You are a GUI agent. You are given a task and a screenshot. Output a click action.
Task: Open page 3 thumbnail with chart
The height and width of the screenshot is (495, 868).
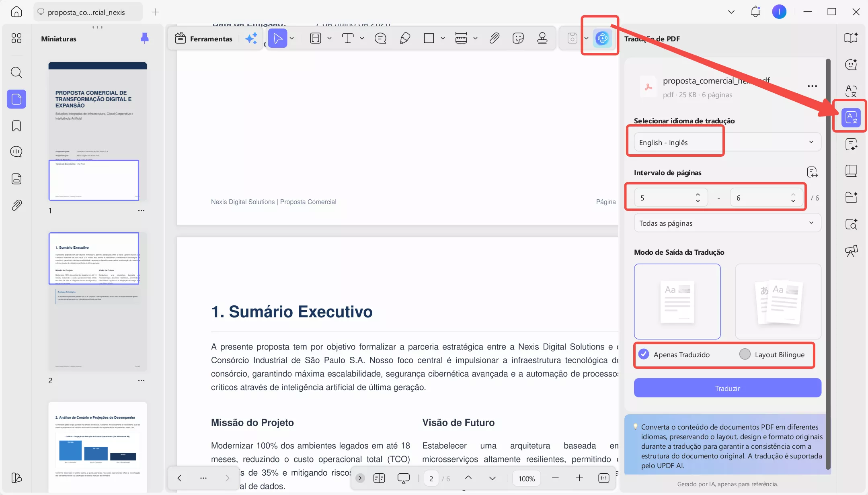coord(98,447)
